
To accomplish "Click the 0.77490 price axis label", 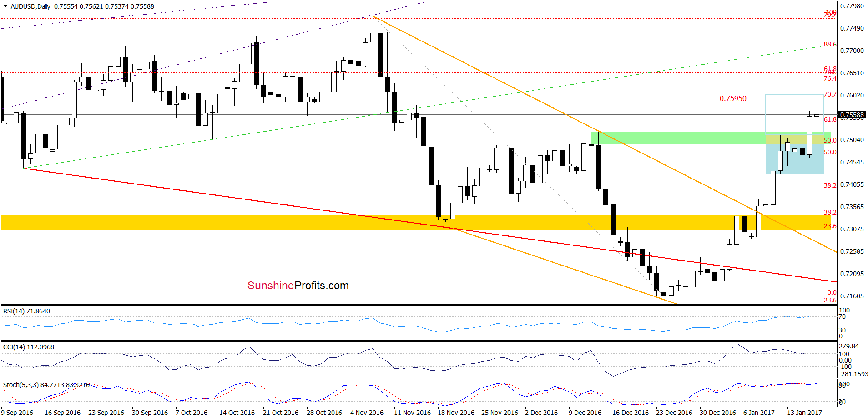I will click(x=852, y=28).
